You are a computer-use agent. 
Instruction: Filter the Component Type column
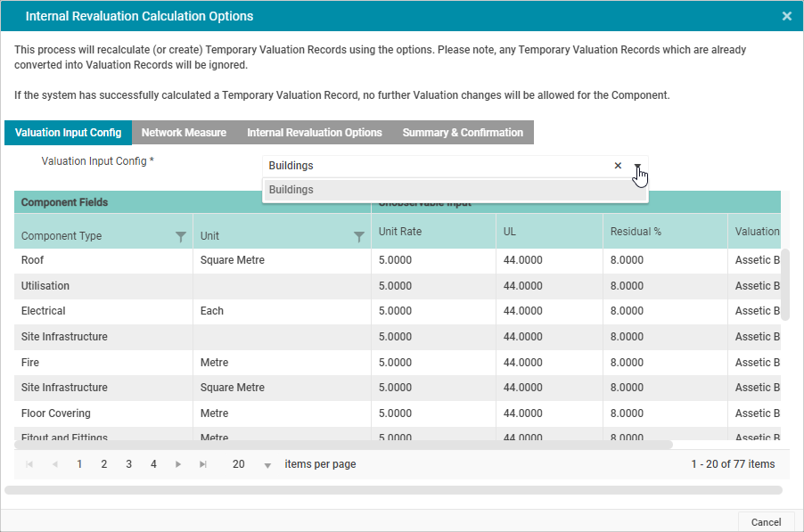pyautogui.click(x=180, y=236)
